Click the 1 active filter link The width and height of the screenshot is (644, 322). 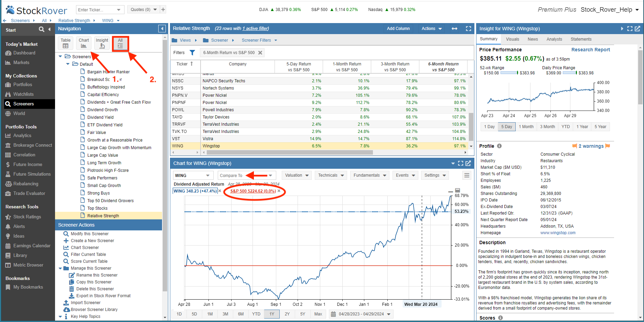(x=255, y=29)
